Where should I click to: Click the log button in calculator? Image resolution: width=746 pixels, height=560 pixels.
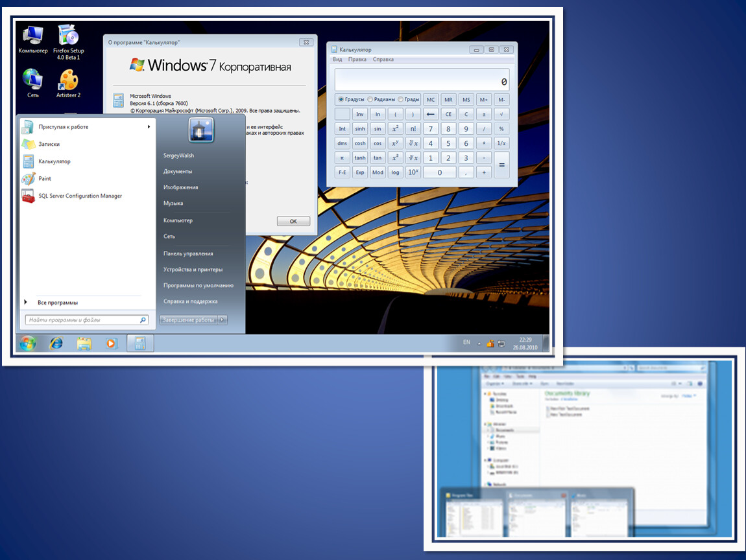(395, 172)
